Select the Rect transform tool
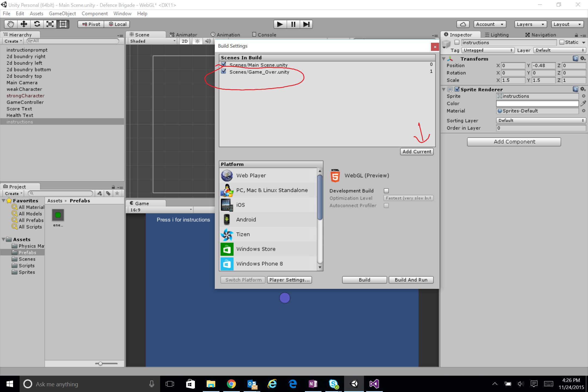 click(63, 24)
